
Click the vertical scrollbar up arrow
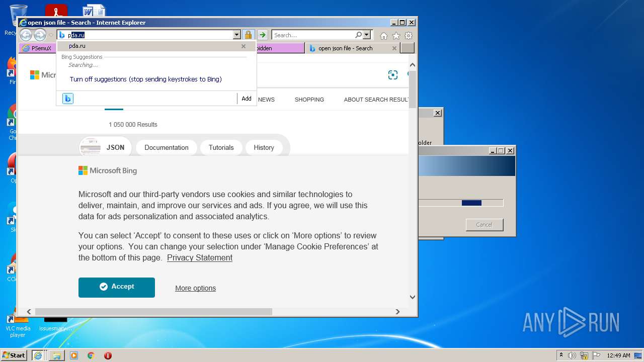point(413,65)
